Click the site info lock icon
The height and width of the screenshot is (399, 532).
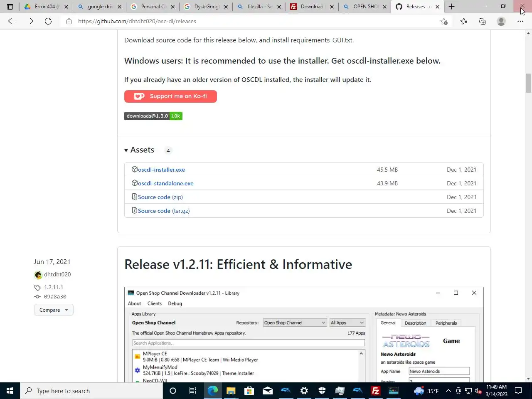(x=69, y=21)
